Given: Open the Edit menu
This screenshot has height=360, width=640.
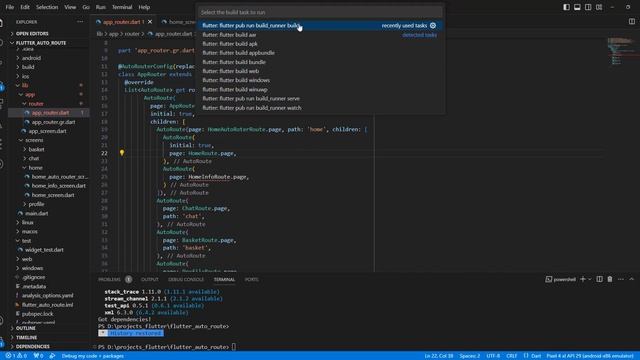Looking at the screenshot, I should pyautogui.click(x=25, y=7).
